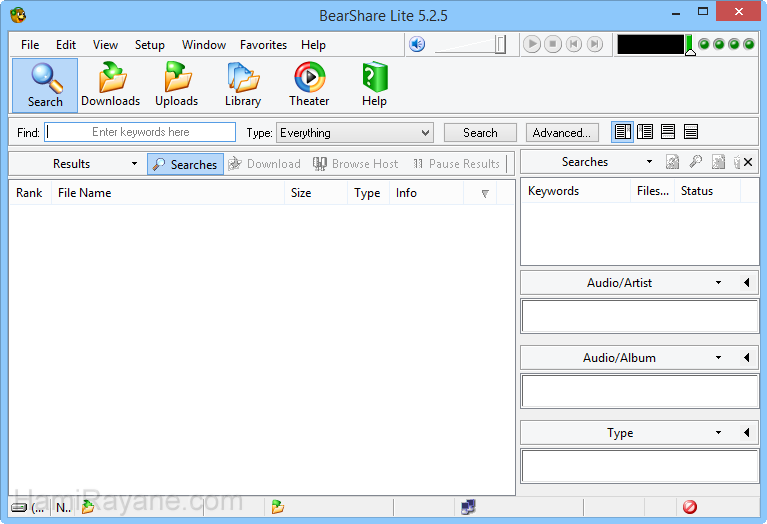Image resolution: width=767 pixels, height=524 pixels.
Task: Open the View menu
Action: coord(105,45)
